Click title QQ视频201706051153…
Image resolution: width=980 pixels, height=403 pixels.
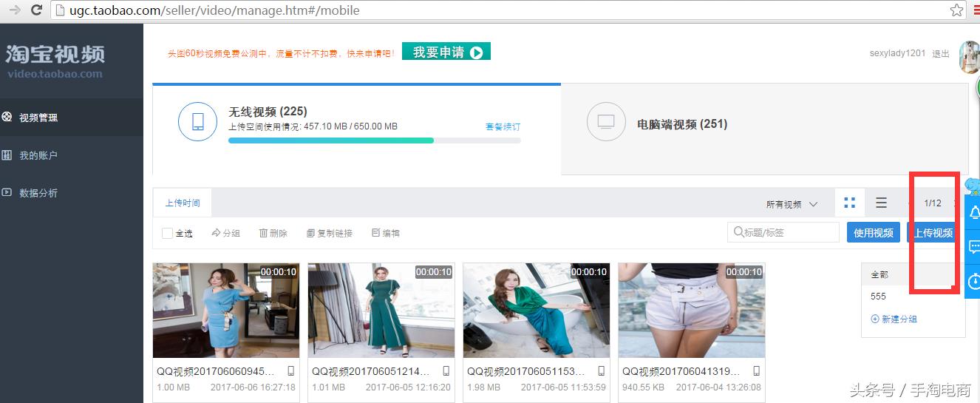[526, 371]
